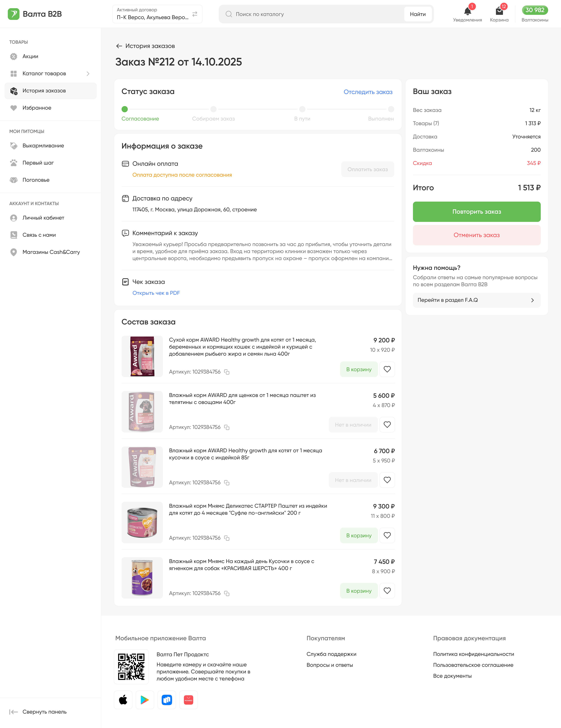
Task: Click the Согласование progress step dot
Action: tap(125, 109)
